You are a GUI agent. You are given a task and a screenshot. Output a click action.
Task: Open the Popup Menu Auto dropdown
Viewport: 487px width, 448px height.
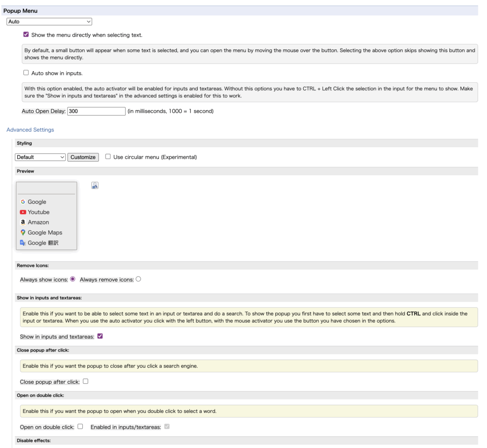click(49, 21)
